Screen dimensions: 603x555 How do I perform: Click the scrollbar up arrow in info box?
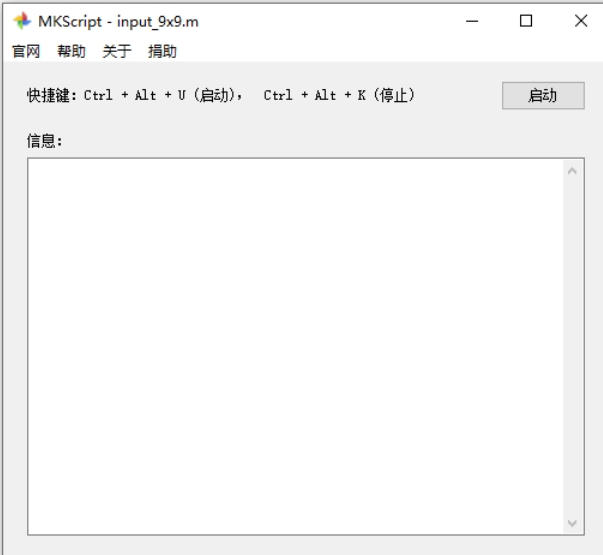click(x=572, y=171)
